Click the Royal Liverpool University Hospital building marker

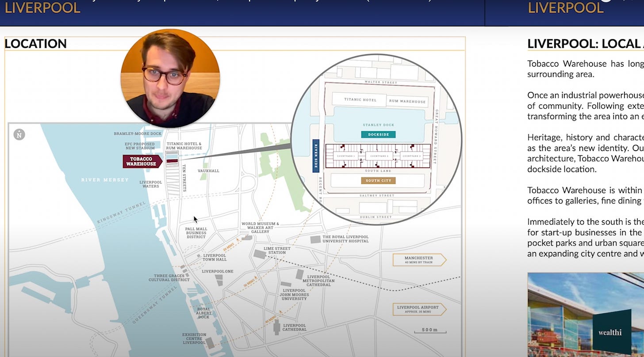315,239
